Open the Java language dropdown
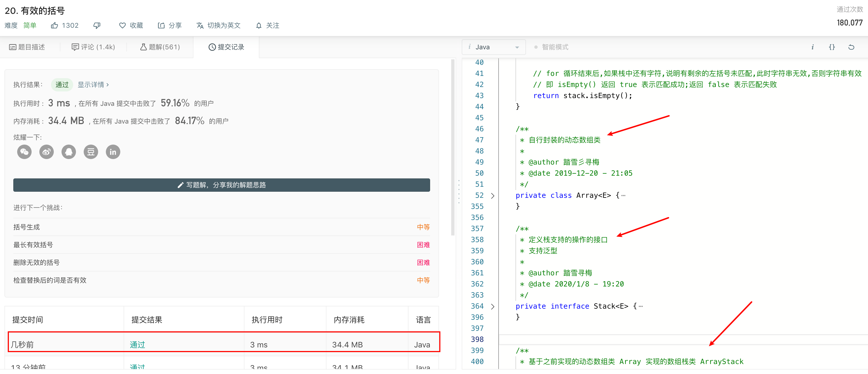This screenshot has width=868, height=374. point(494,47)
